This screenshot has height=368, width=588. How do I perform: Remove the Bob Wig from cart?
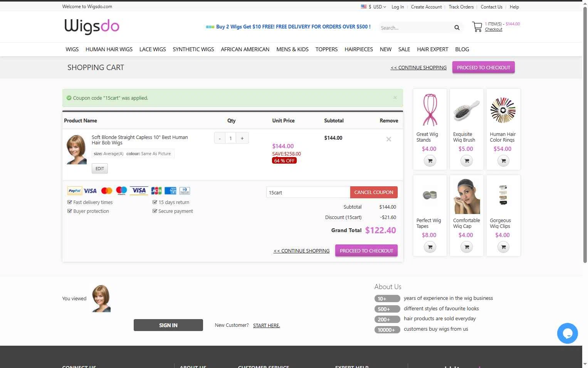click(389, 139)
